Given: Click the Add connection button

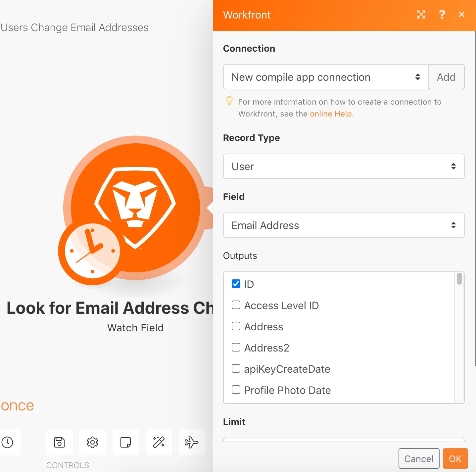Looking at the screenshot, I should coord(446,77).
